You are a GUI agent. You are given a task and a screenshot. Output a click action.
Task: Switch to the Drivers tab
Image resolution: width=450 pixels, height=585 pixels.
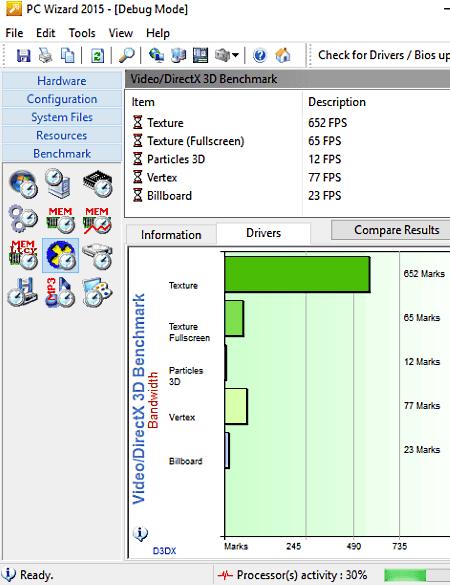[x=263, y=233]
